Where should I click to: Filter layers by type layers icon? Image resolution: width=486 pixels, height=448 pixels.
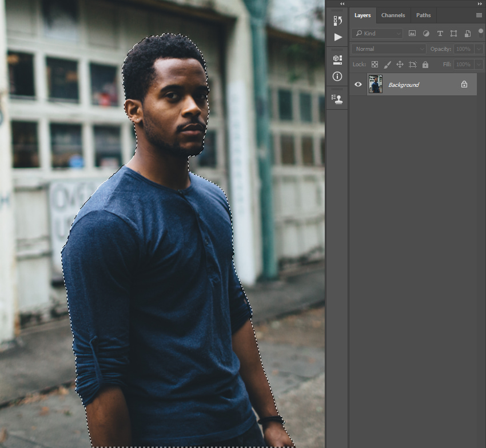point(440,34)
